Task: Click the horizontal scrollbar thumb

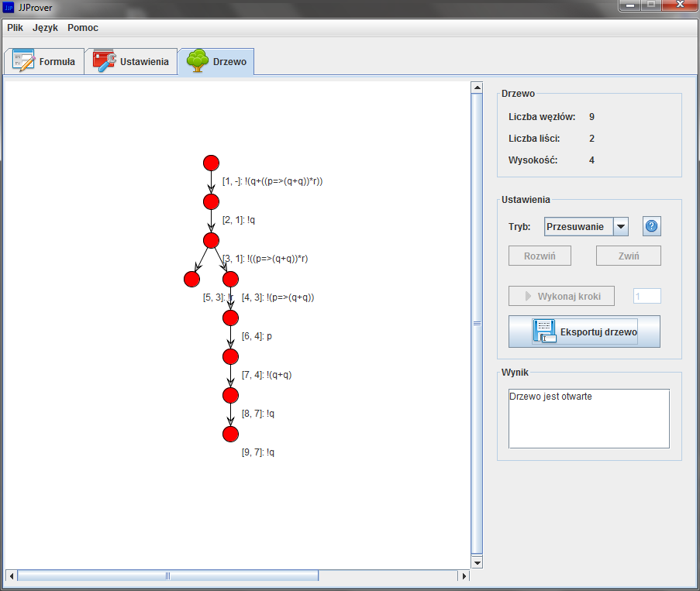Action: [167, 576]
